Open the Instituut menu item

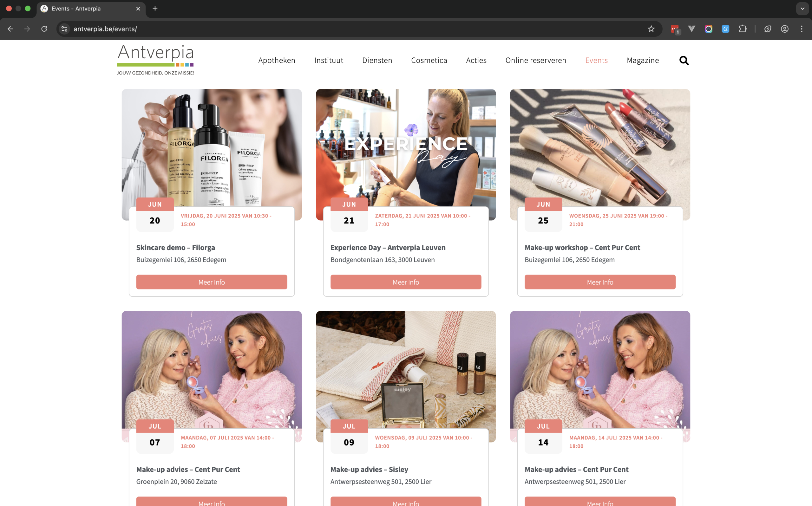point(329,60)
